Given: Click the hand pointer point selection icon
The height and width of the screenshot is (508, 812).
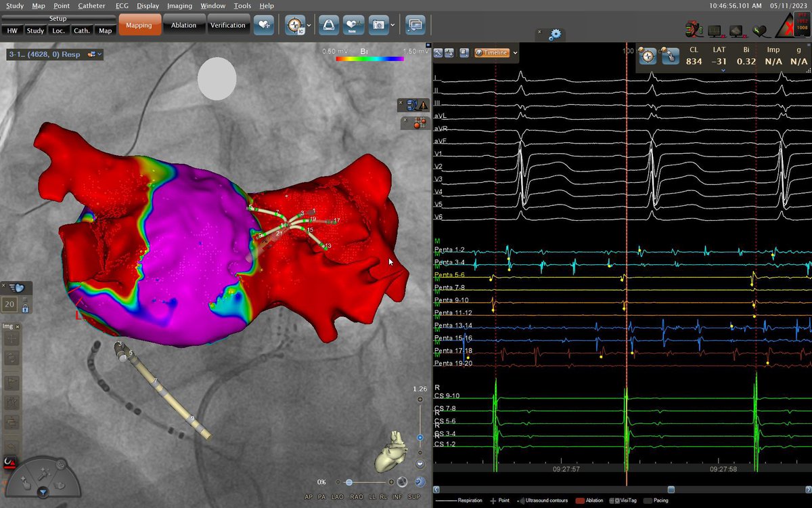Looking at the screenshot, I should (669, 57).
